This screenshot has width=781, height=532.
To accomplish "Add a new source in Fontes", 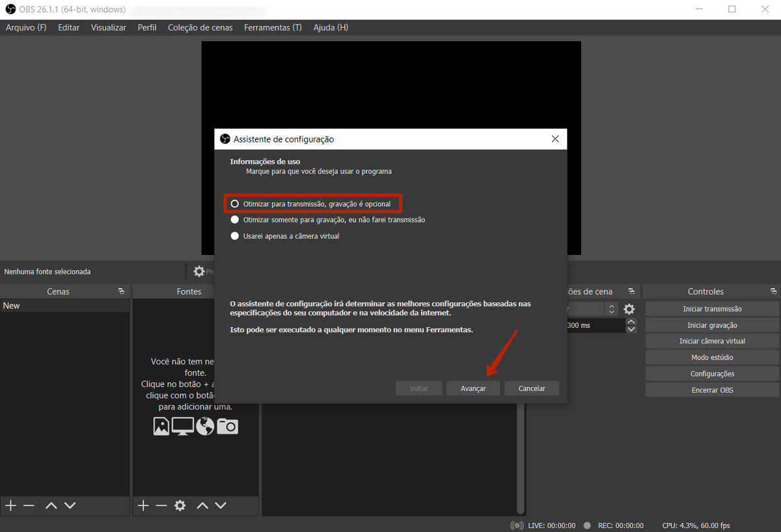I will pos(143,505).
